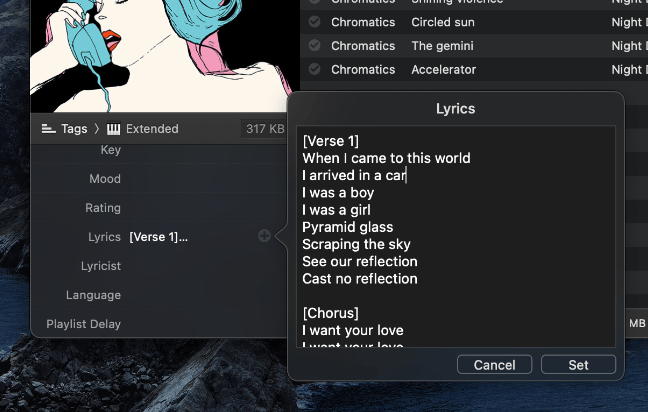This screenshot has width=648, height=412.
Task: Select the Circled sun track row
Action: (x=474, y=22)
